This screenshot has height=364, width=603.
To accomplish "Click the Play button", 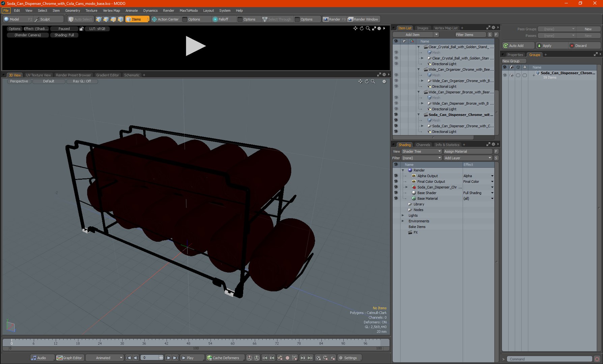I will [x=192, y=358].
